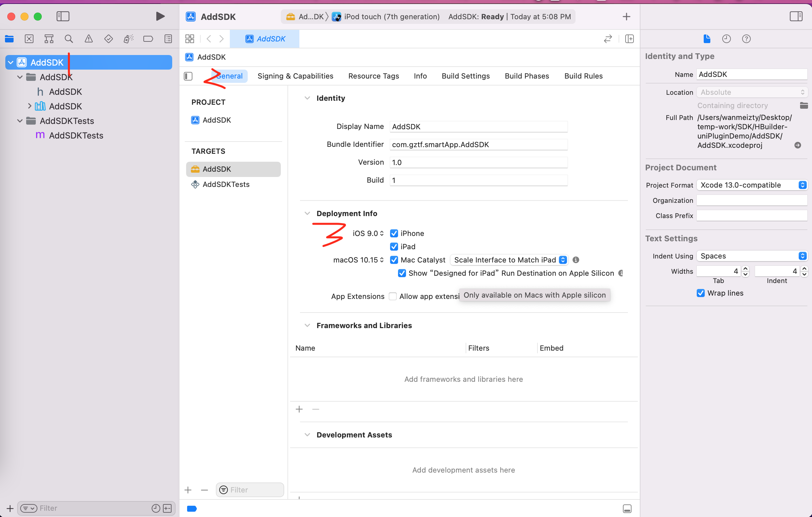Open the related items grid menu

(190, 39)
